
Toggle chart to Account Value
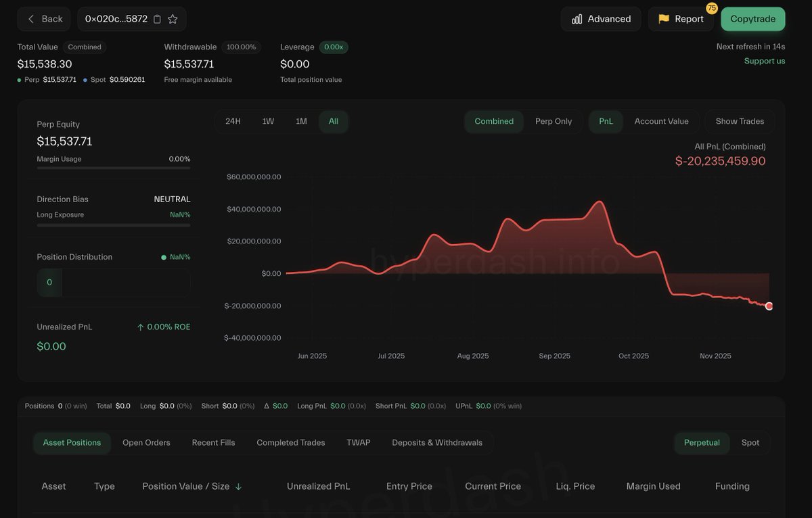[x=661, y=121]
